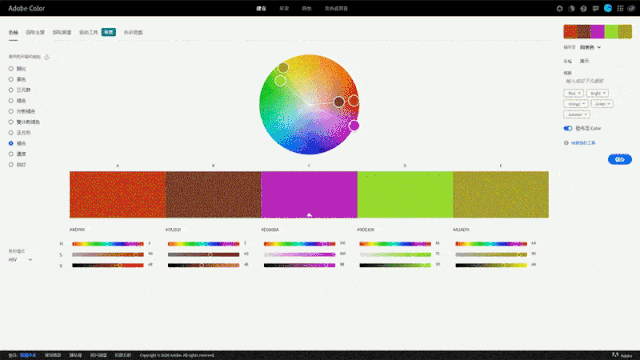Image resolution: width=640 pixels, height=360 pixels.
Task: Open the HSV color mode dropdown
Action: 20,260
